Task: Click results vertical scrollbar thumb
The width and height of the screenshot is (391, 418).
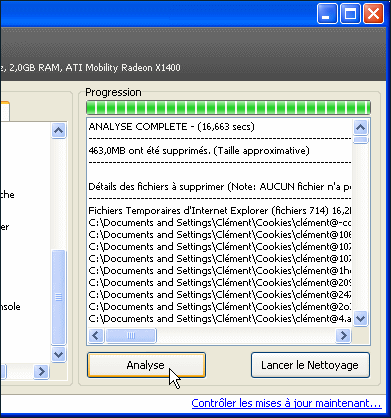Action: point(360,140)
